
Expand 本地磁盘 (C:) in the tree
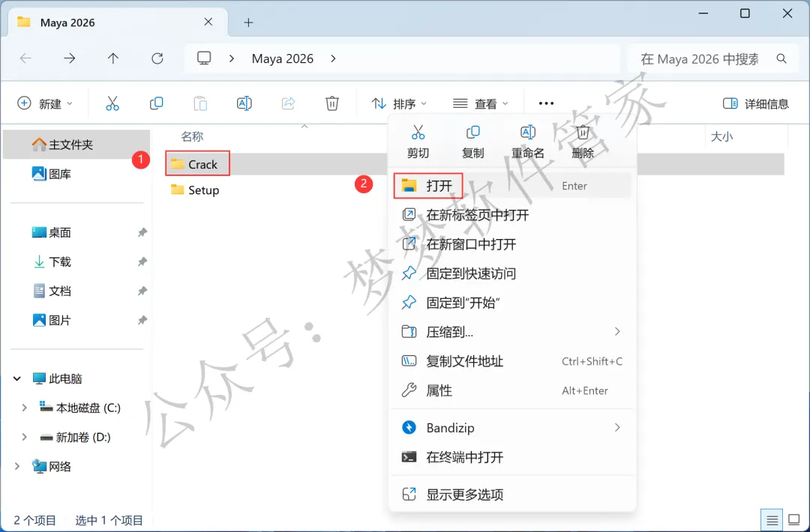[x=24, y=408]
